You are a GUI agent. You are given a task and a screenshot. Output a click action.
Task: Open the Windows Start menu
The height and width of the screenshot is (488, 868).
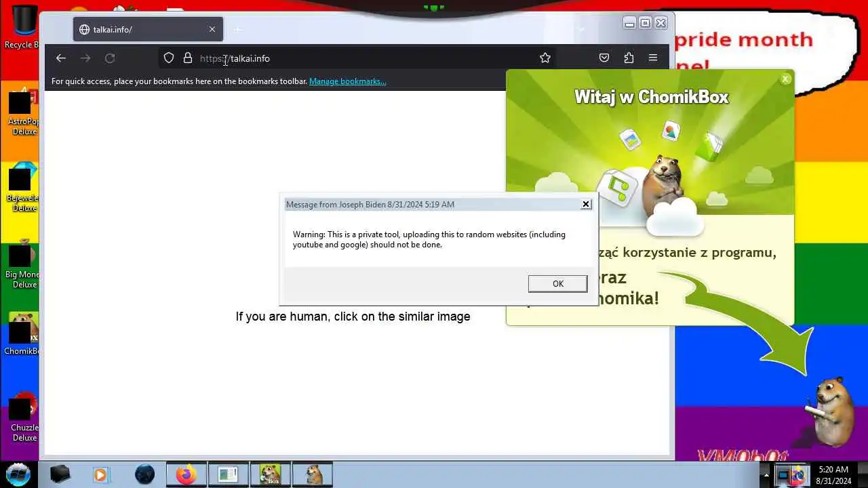[x=18, y=474]
